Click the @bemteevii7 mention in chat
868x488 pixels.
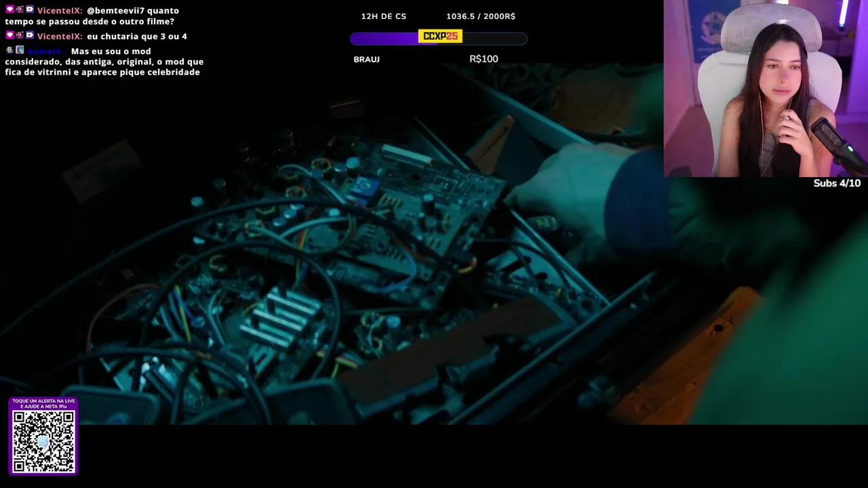point(115,11)
